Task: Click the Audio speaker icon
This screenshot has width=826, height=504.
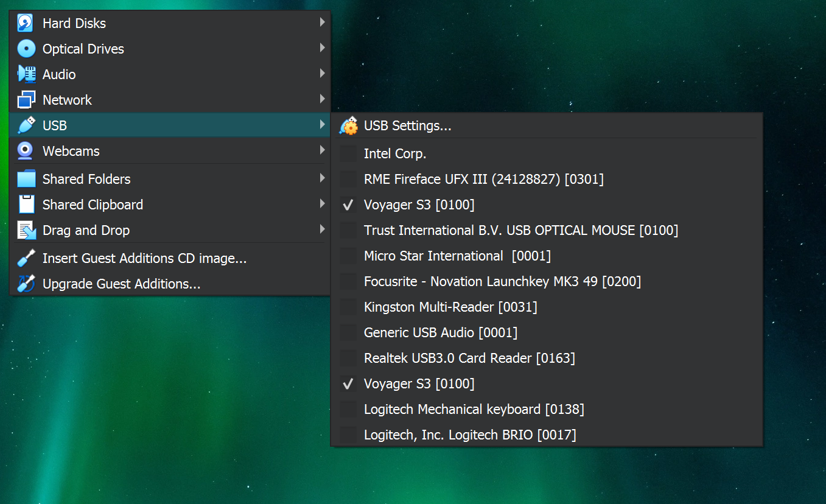Action: pos(26,74)
